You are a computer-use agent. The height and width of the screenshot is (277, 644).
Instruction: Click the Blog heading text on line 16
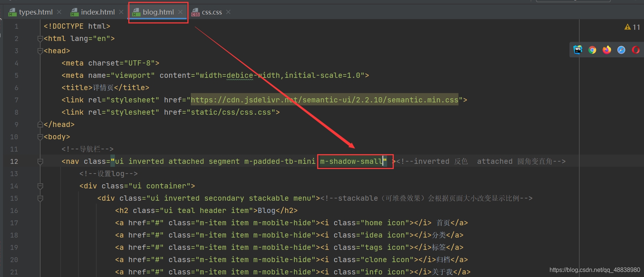coord(267,210)
